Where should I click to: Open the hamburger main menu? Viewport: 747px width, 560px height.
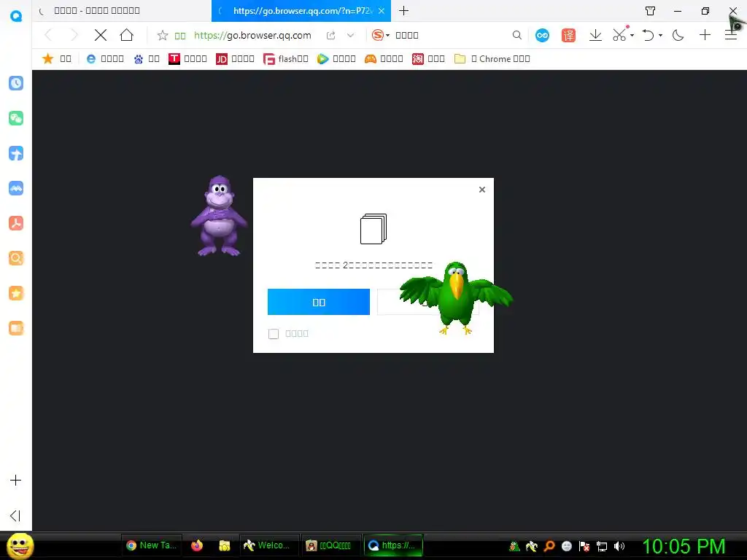point(731,35)
